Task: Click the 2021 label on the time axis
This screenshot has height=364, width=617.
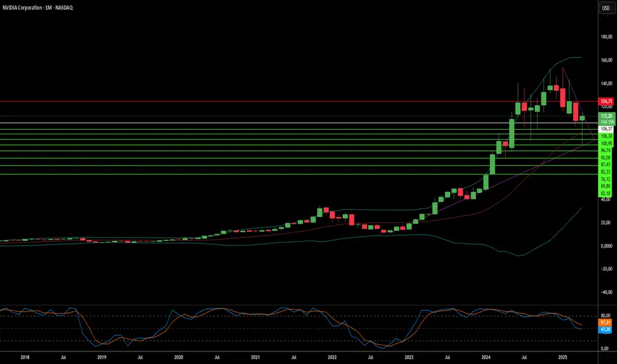Action: click(x=256, y=357)
